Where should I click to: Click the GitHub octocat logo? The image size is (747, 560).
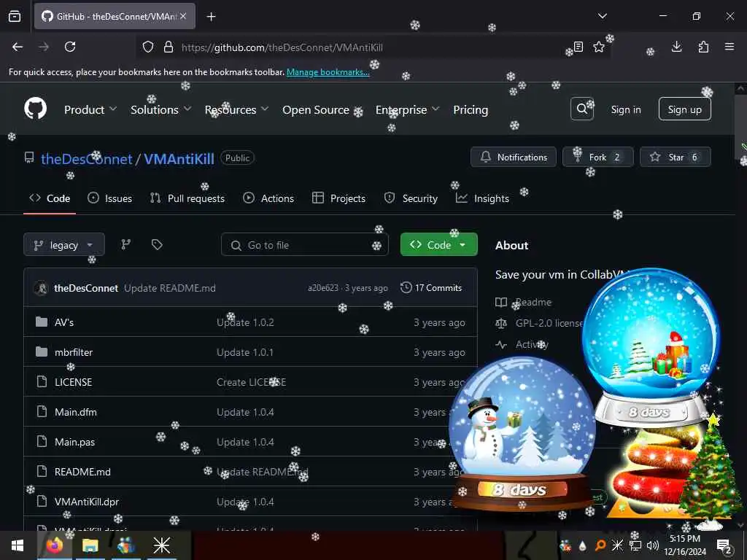coord(36,109)
